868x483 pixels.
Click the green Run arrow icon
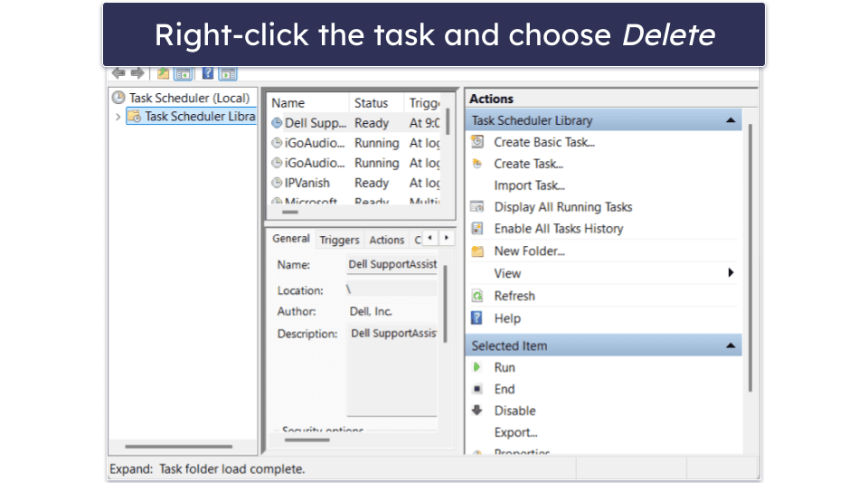[477, 367]
